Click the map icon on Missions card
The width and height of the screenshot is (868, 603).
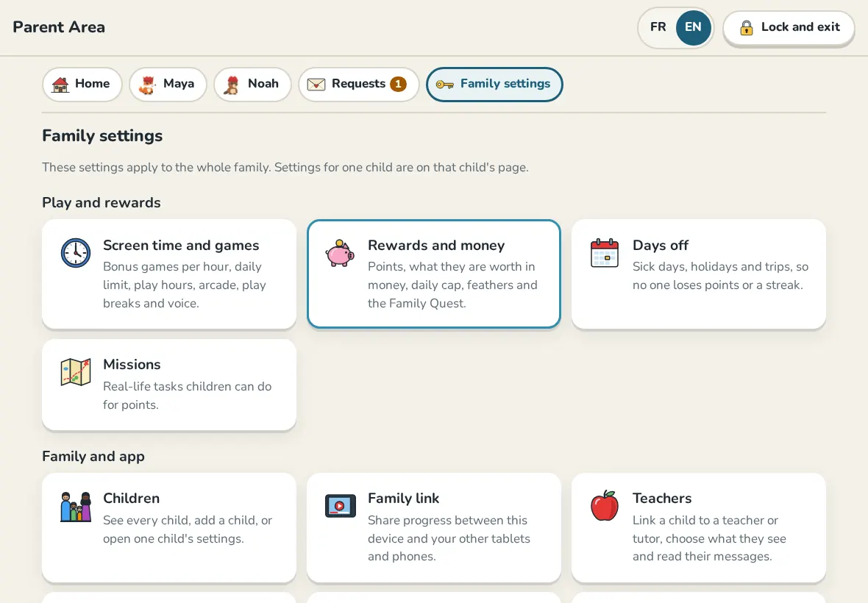75,372
